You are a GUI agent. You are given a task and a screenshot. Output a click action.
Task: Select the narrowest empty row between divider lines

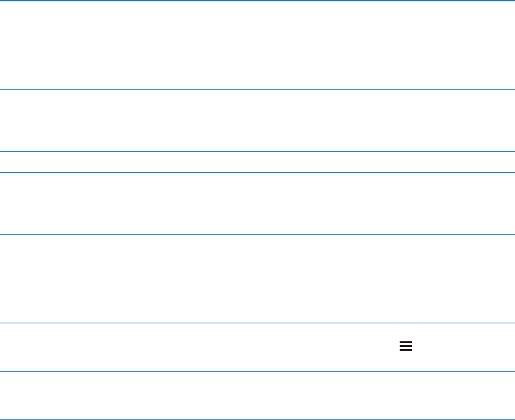[257, 161]
